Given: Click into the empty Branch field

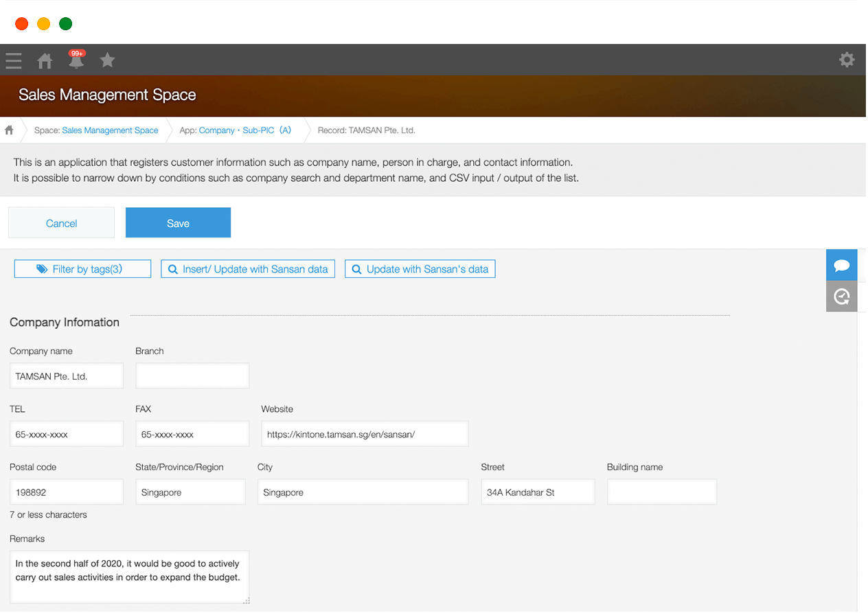Looking at the screenshot, I should tap(192, 376).
